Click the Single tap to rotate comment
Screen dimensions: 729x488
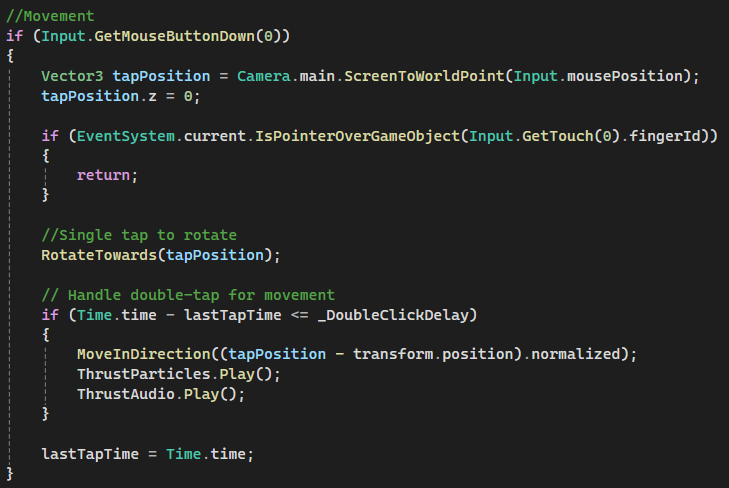point(139,235)
